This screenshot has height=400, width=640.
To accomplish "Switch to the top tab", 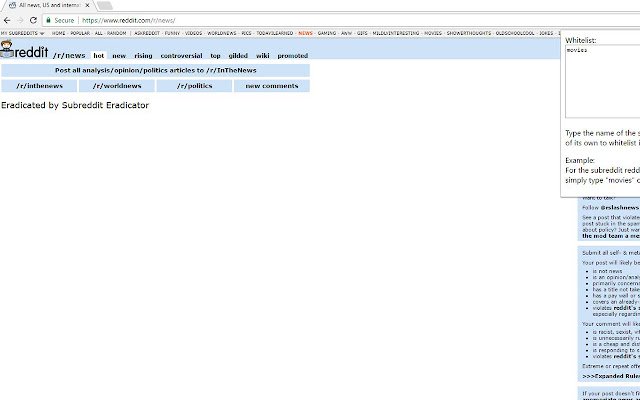I will [x=216, y=56].
